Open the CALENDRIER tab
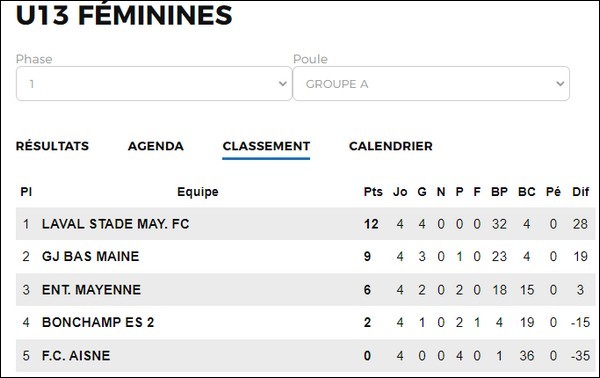600x378 pixels. (391, 146)
